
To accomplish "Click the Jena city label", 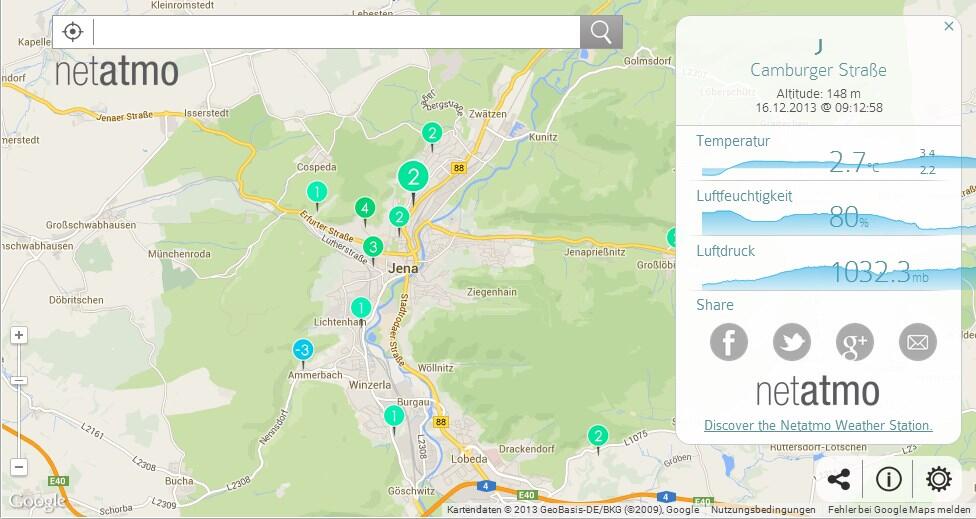I will coord(403,269).
